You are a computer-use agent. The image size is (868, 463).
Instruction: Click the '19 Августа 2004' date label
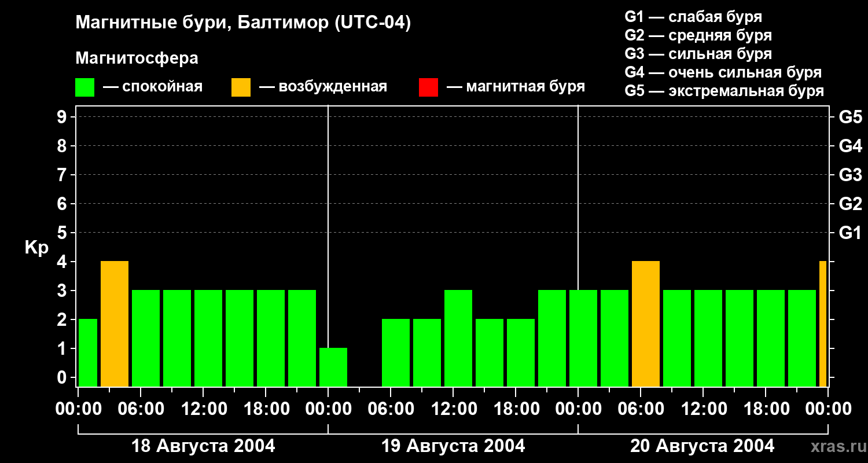tap(453, 446)
